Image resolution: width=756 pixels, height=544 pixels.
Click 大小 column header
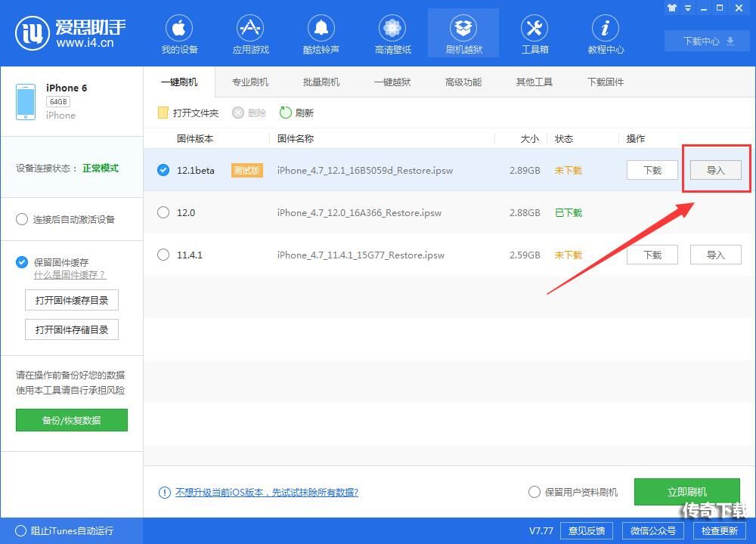point(529,139)
